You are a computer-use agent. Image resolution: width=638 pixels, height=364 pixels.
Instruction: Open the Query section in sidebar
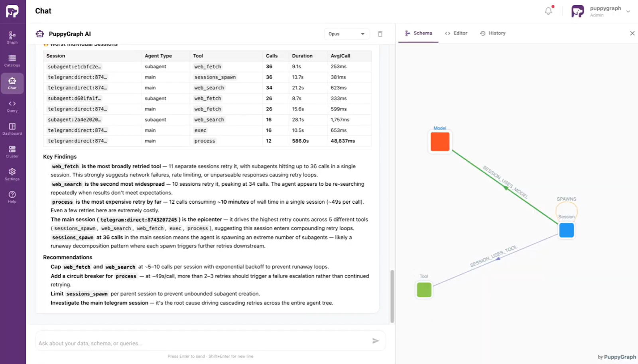(12, 106)
